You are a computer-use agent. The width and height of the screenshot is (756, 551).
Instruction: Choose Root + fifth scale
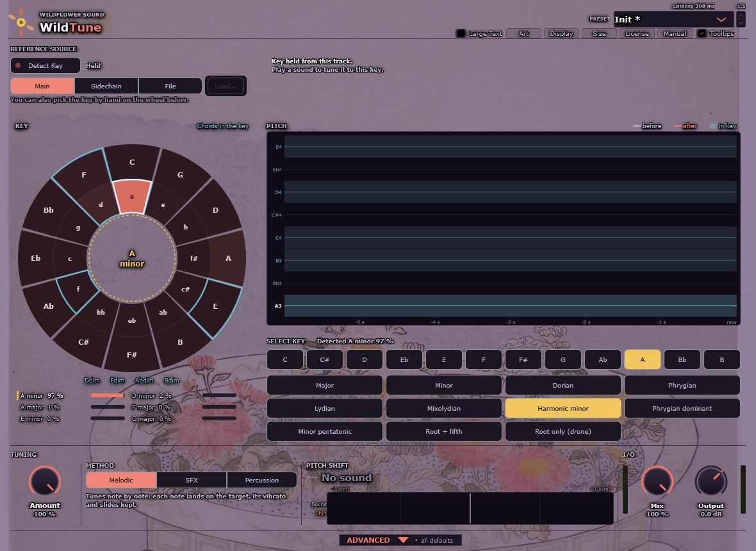click(x=443, y=431)
